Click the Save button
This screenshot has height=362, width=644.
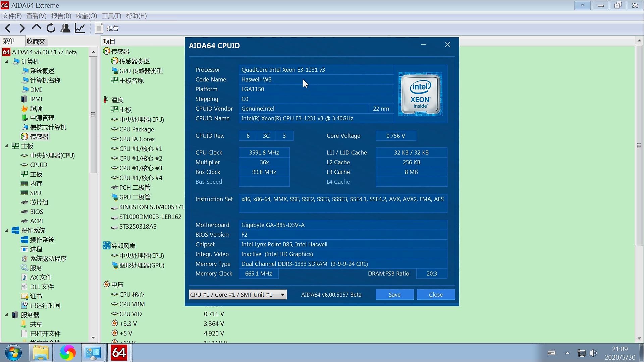click(394, 295)
